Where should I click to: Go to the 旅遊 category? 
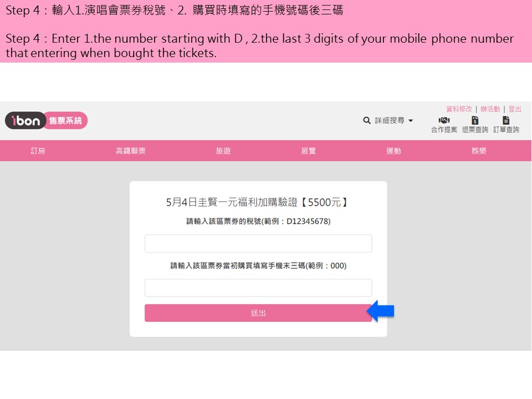tap(223, 151)
